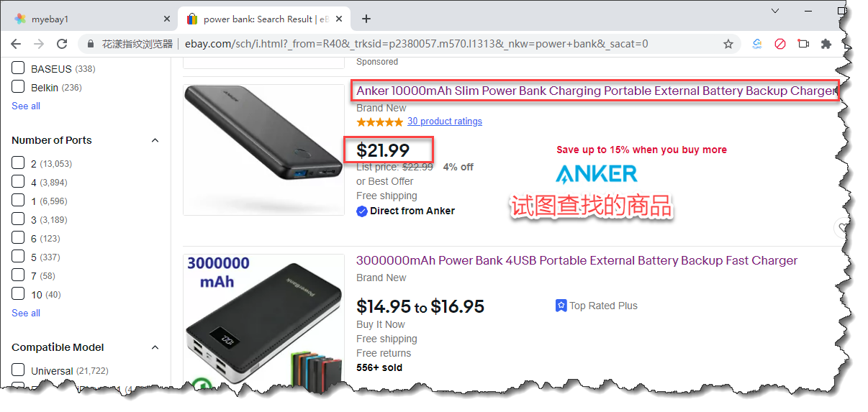The height and width of the screenshot is (412, 868).
Task: Open new tab with plus icon
Action: 366,19
